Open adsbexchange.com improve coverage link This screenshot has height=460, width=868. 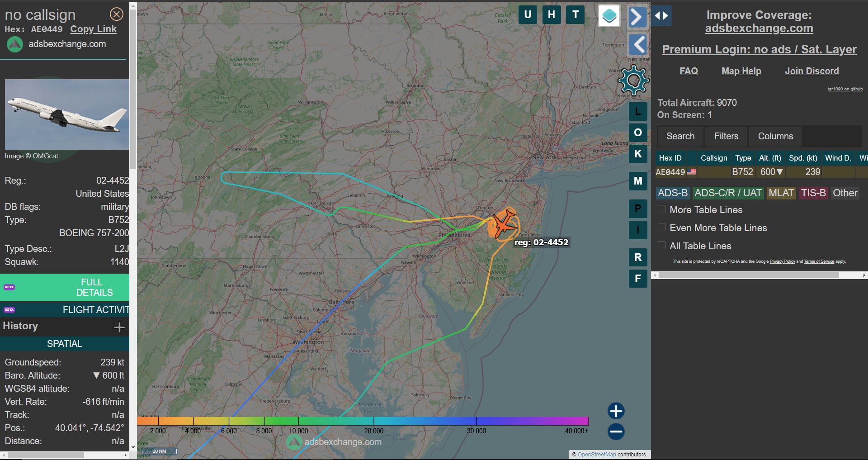pos(759,28)
